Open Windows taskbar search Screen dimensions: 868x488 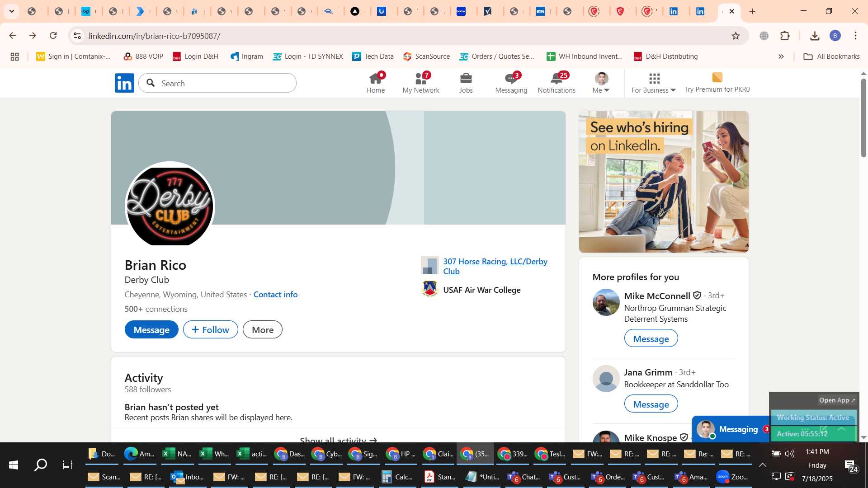click(41, 465)
